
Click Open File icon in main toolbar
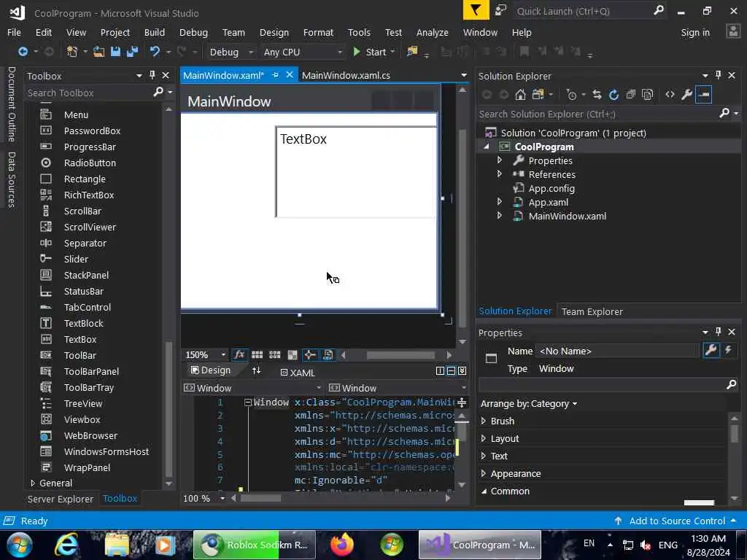(x=98, y=52)
